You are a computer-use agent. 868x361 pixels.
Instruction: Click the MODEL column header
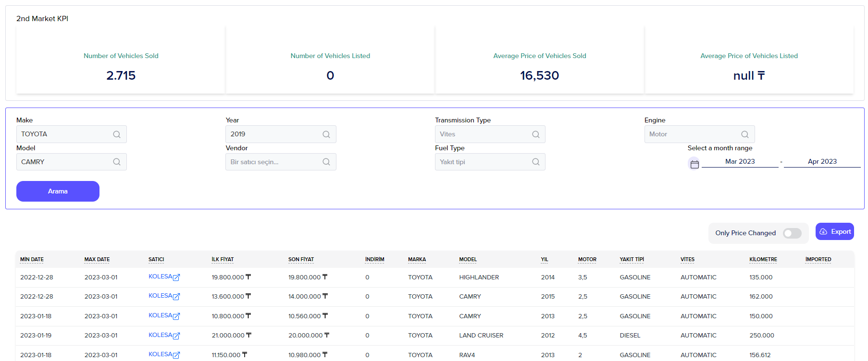[x=468, y=260]
